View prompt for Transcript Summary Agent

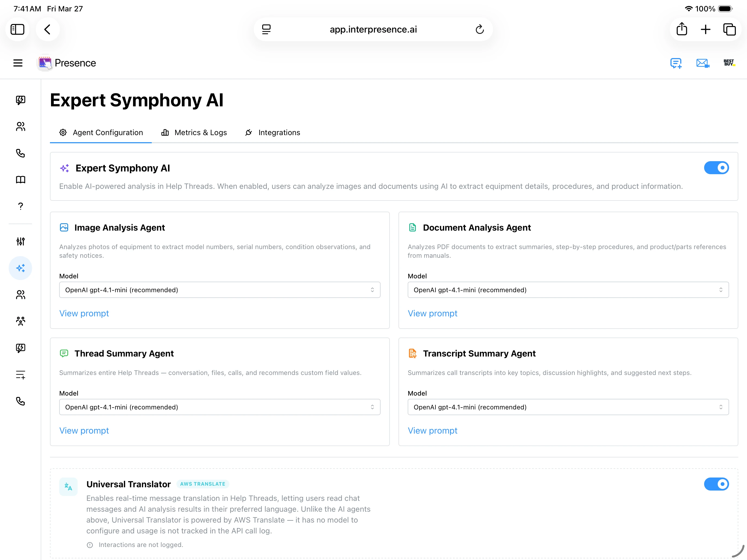pos(432,431)
